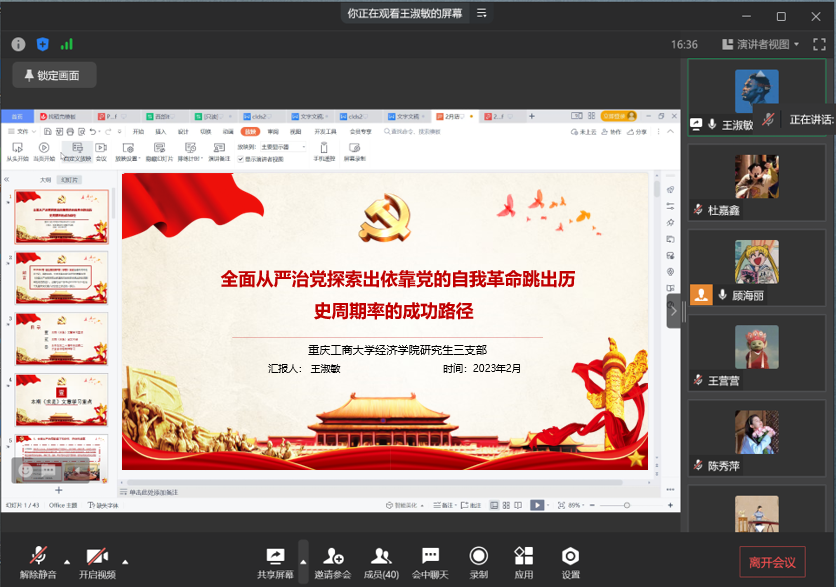Unmute microphone with 解除静音
Image resolution: width=836 pixels, height=587 pixels.
tap(39, 561)
